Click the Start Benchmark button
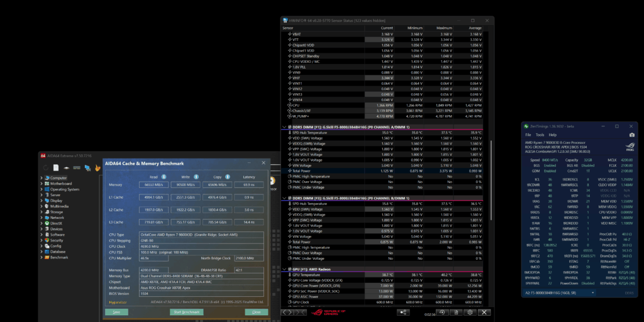 (186, 312)
